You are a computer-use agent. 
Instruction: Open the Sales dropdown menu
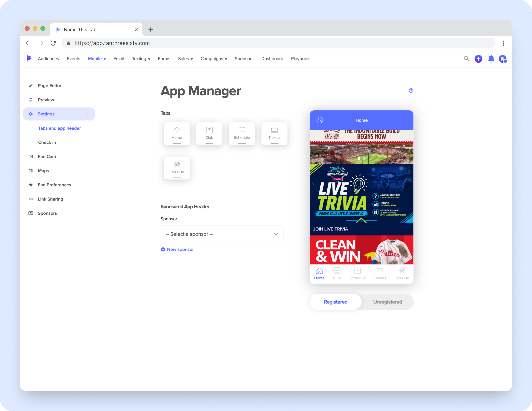(185, 59)
